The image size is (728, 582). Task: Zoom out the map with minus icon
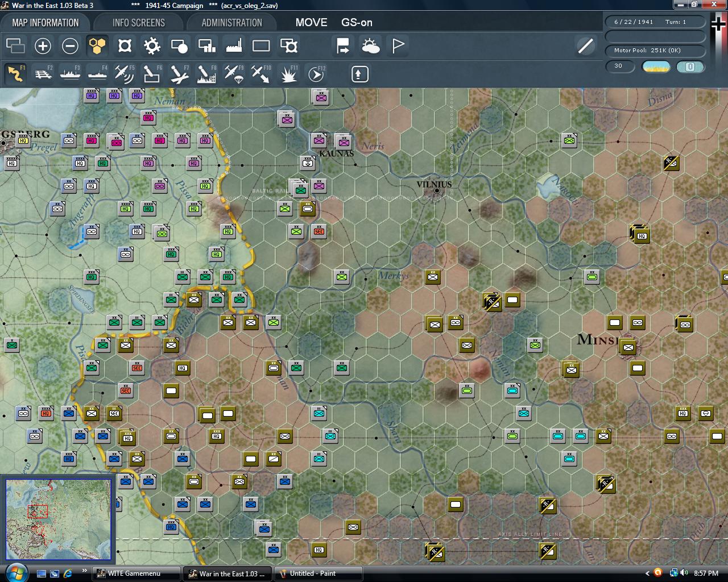(70, 45)
